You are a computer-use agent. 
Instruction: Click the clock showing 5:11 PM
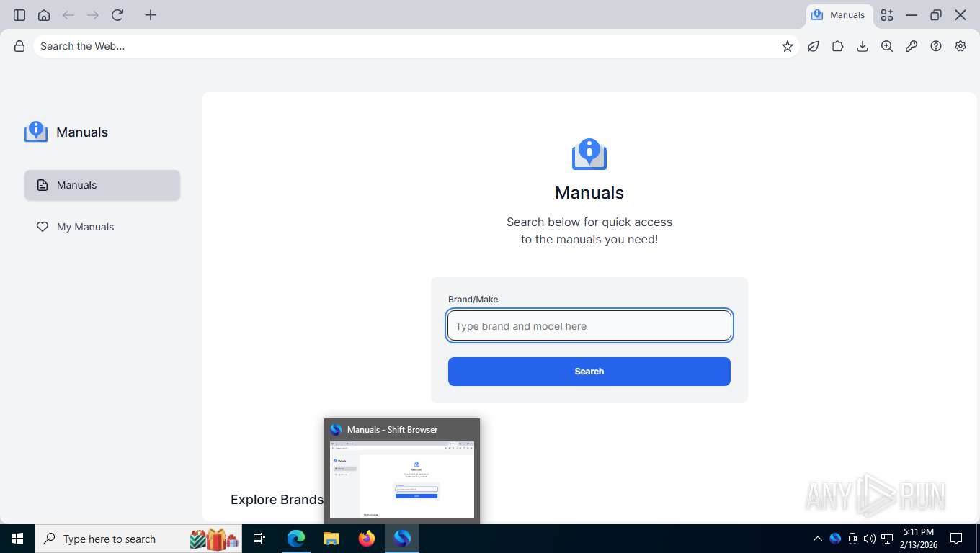coord(918,539)
